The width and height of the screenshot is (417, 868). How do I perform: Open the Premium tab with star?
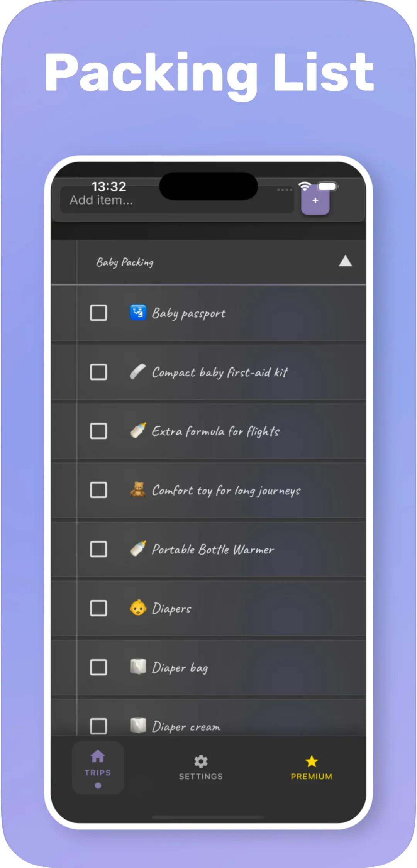click(x=311, y=768)
